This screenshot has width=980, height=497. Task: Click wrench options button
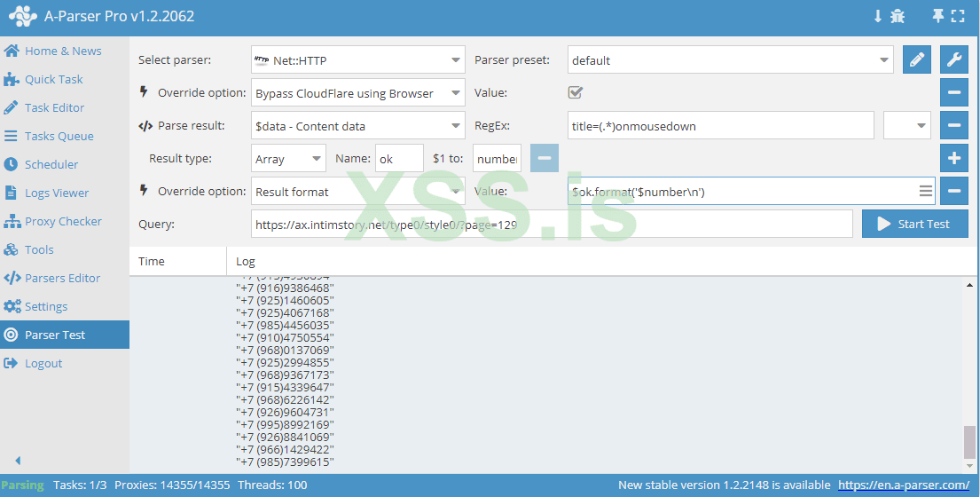(953, 60)
